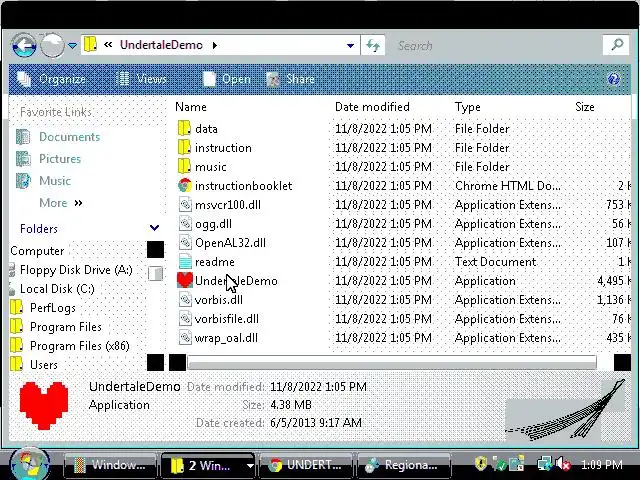Go back with the Back arrow button
This screenshot has height=480, width=640.
point(24,46)
